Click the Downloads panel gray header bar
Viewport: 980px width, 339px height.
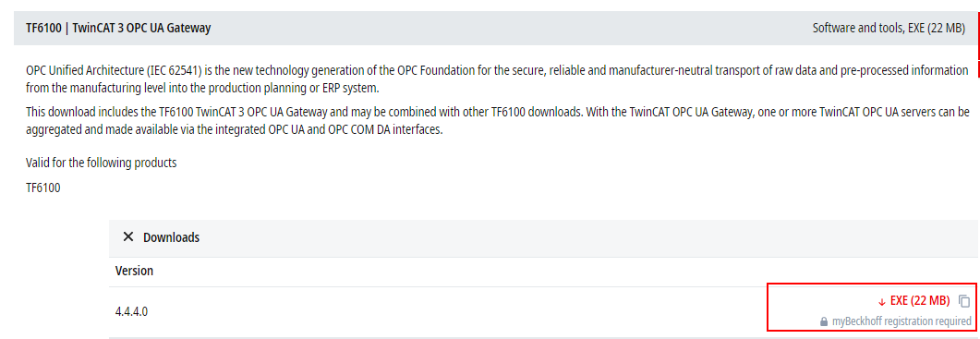[x=542, y=237]
